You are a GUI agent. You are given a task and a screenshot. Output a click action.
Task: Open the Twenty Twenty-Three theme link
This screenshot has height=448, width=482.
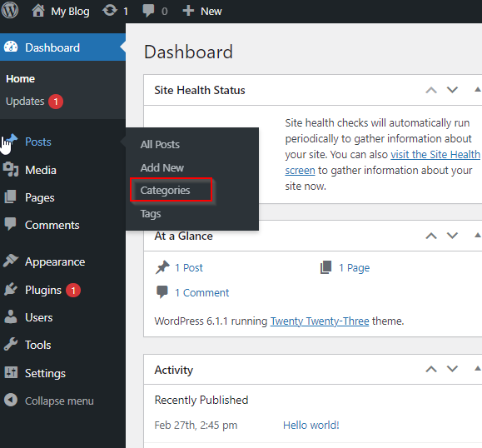point(320,321)
